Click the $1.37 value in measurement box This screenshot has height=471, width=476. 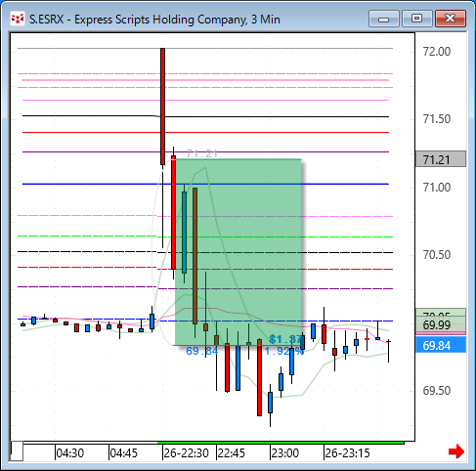click(285, 339)
